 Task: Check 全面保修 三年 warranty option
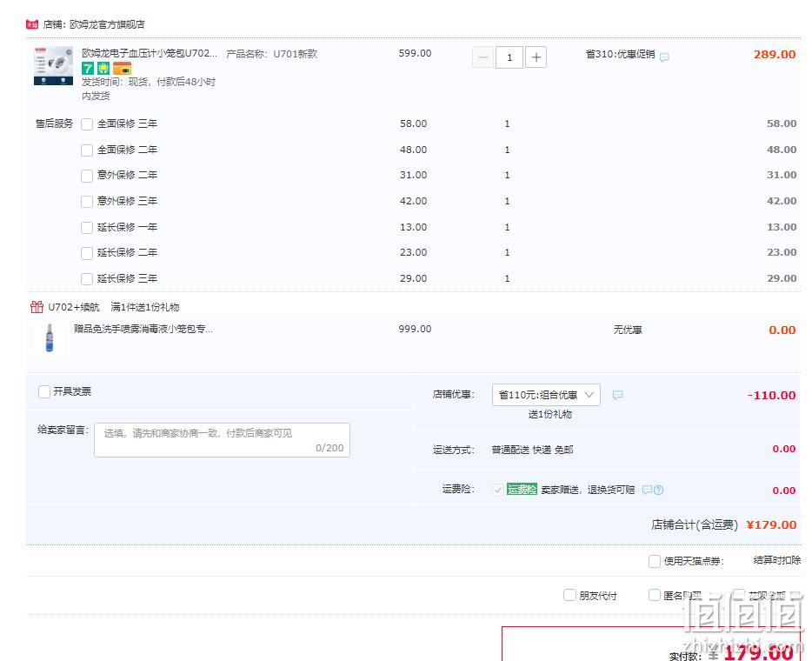click(87, 124)
